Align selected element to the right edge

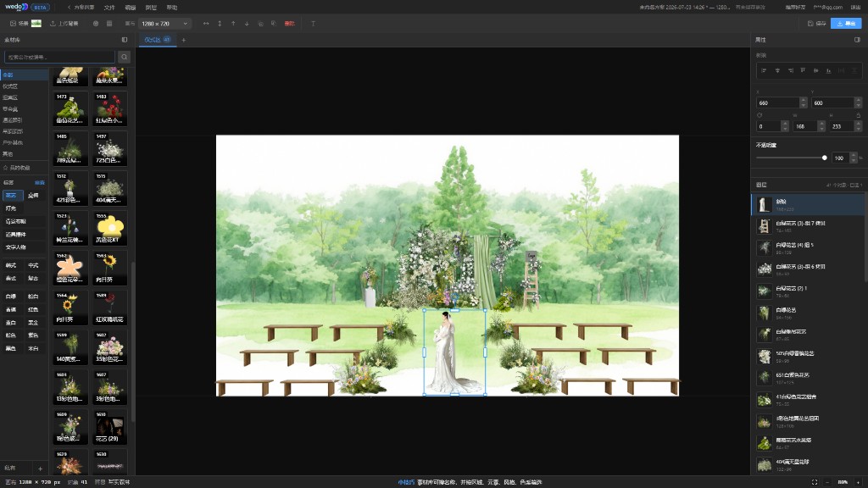point(790,71)
